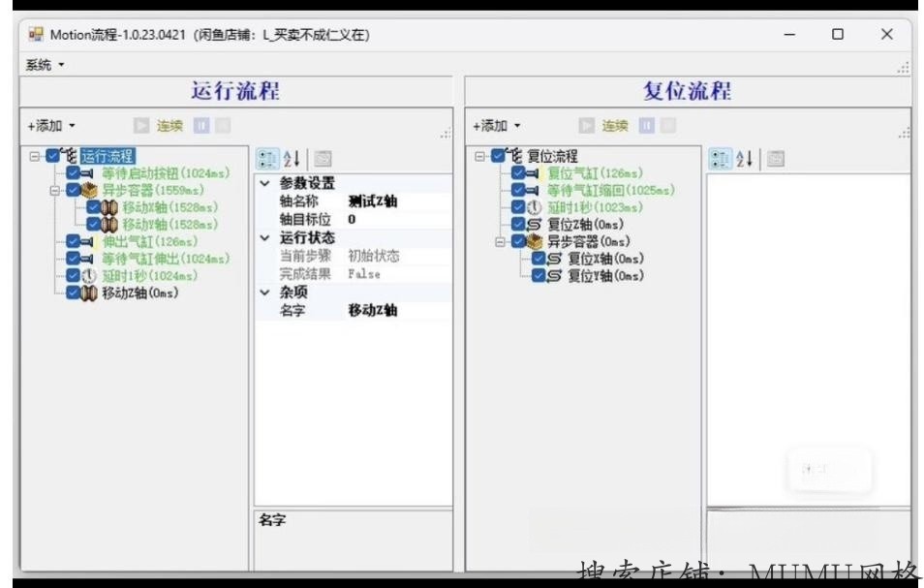This screenshot has width=924, height=588.
Task: Switch right property grid to categorized view
Action: click(720, 159)
